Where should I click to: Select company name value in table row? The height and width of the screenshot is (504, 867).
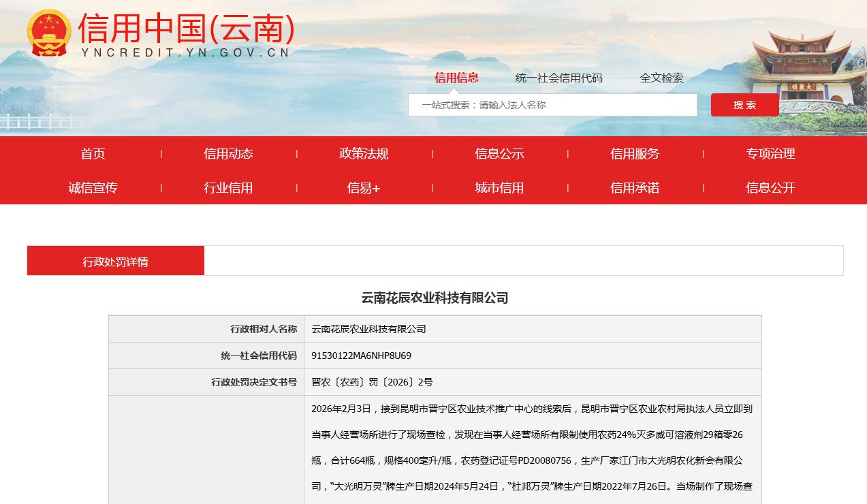[x=368, y=329]
